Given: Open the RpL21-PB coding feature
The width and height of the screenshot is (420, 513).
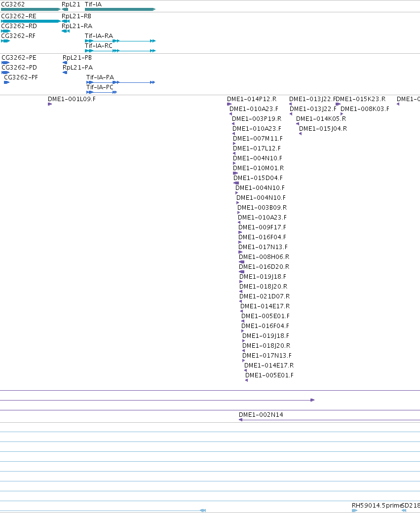Looking at the screenshot, I should pyautogui.click(x=77, y=57).
